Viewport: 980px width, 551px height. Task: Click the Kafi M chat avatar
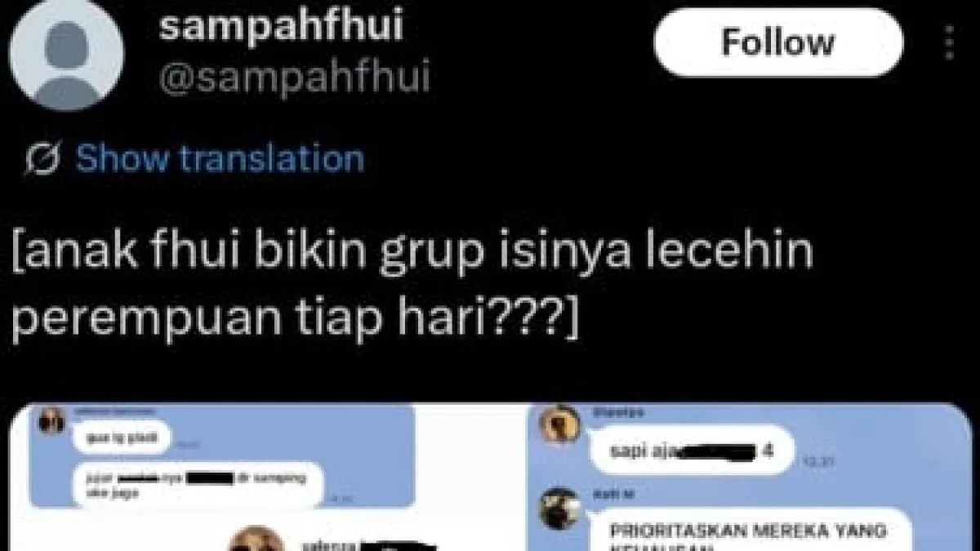pyautogui.click(x=560, y=509)
